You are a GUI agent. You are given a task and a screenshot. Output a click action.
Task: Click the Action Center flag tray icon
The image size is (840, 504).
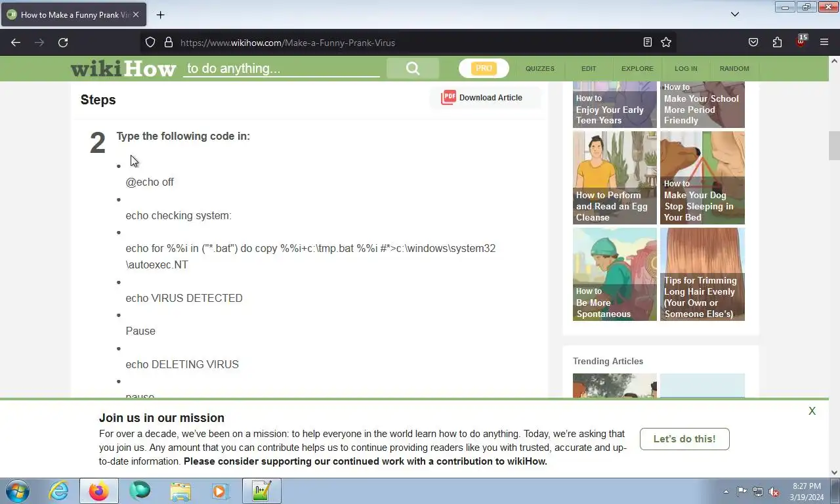tap(742, 492)
